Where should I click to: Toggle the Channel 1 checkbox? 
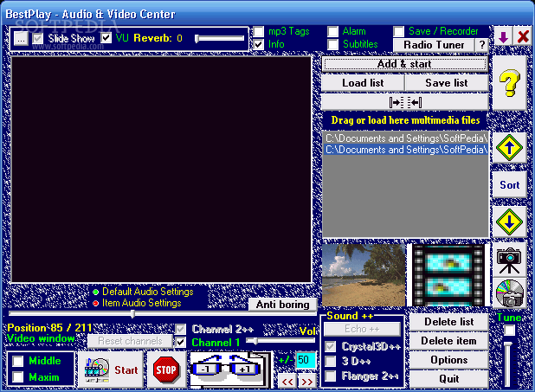(180, 342)
